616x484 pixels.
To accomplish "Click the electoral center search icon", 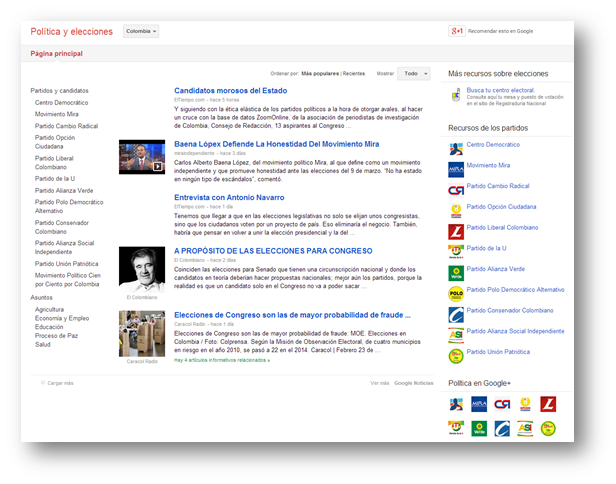I will 456,95.
